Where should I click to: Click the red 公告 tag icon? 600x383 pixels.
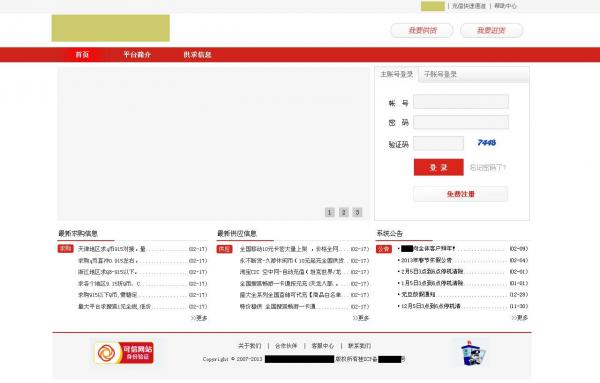(x=384, y=249)
